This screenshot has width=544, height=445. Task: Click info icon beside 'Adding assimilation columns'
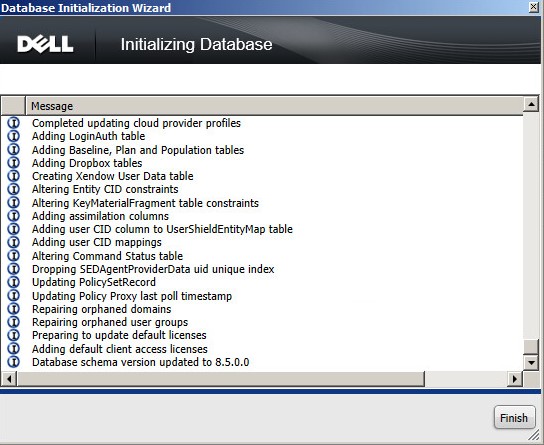14,216
